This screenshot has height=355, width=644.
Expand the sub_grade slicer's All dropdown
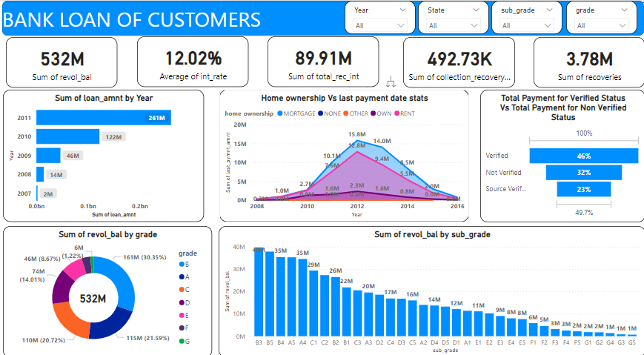(x=527, y=25)
